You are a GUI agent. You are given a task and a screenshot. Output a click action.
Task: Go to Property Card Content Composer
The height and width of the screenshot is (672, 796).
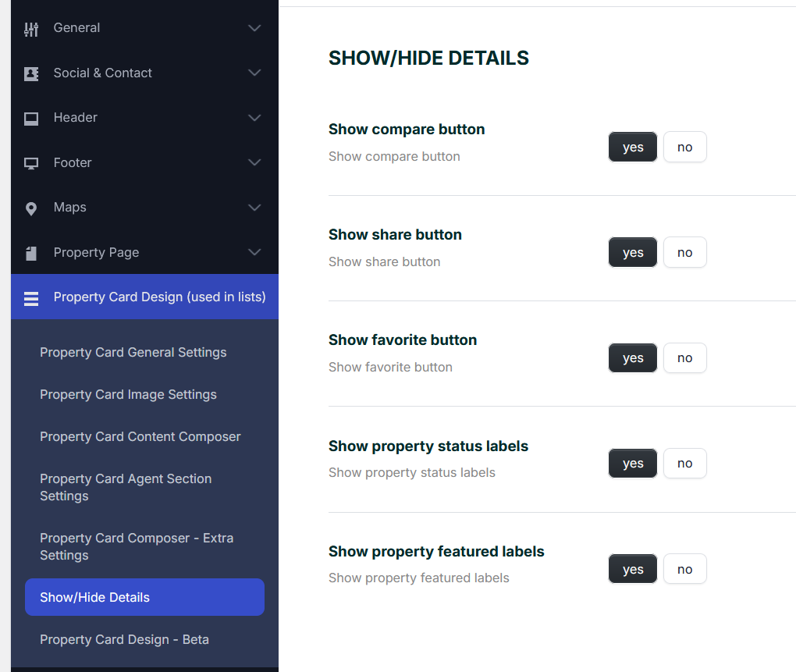(x=140, y=436)
